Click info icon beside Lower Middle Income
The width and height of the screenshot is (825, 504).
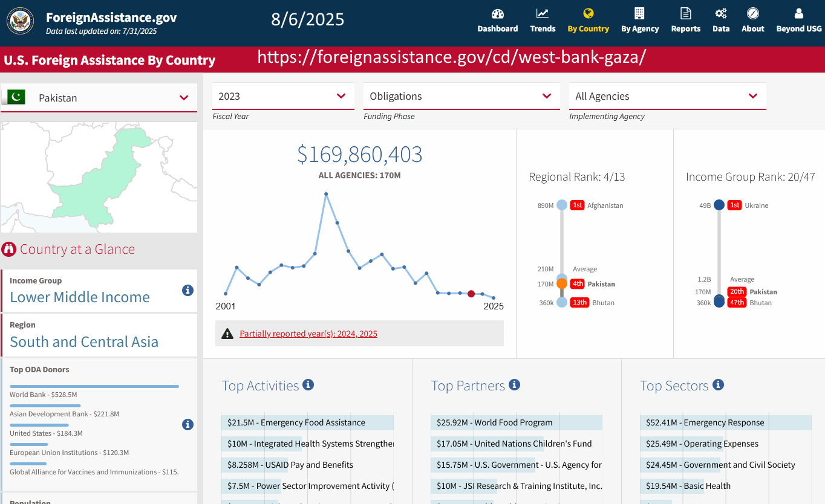pos(187,290)
